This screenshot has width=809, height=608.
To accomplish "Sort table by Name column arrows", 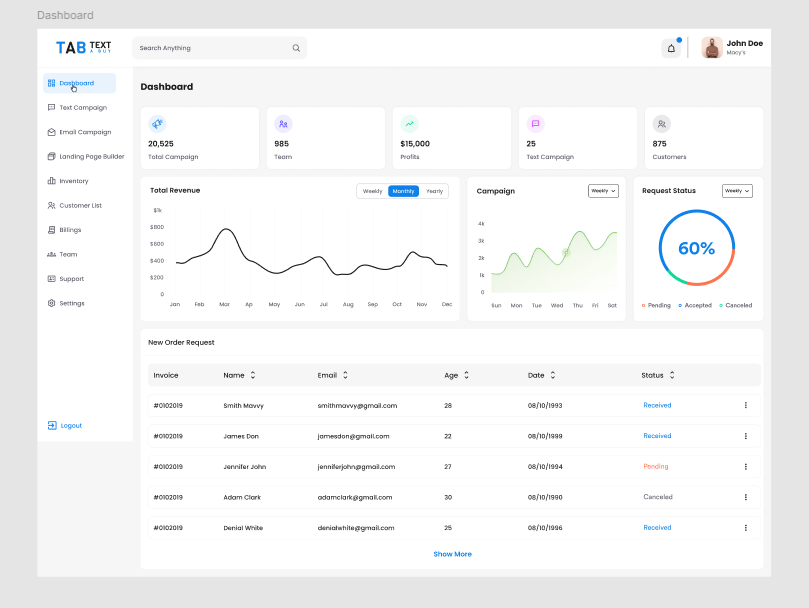I will coord(253,375).
